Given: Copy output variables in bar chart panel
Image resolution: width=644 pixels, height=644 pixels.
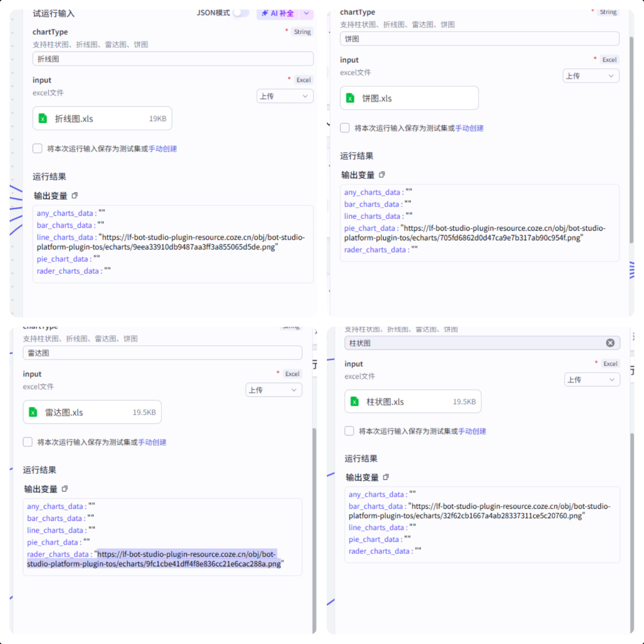Looking at the screenshot, I should (x=386, y=477).
